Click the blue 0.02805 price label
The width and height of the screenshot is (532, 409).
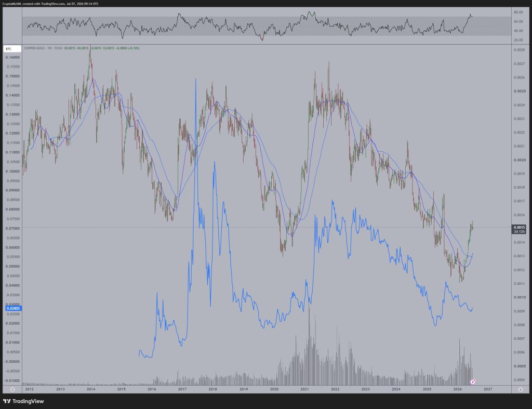pyautogui.click(x=14, y=308)
